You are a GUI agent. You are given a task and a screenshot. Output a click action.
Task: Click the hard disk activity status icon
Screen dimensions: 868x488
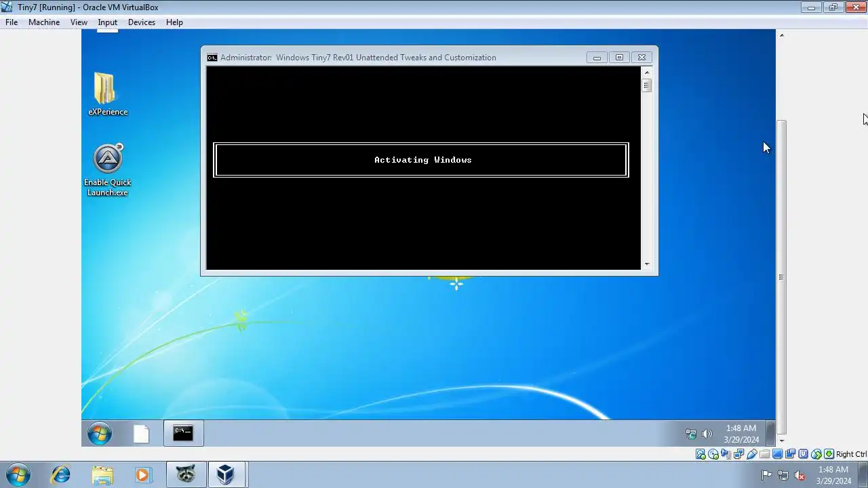pyautogui.click(x=701, y=454)
